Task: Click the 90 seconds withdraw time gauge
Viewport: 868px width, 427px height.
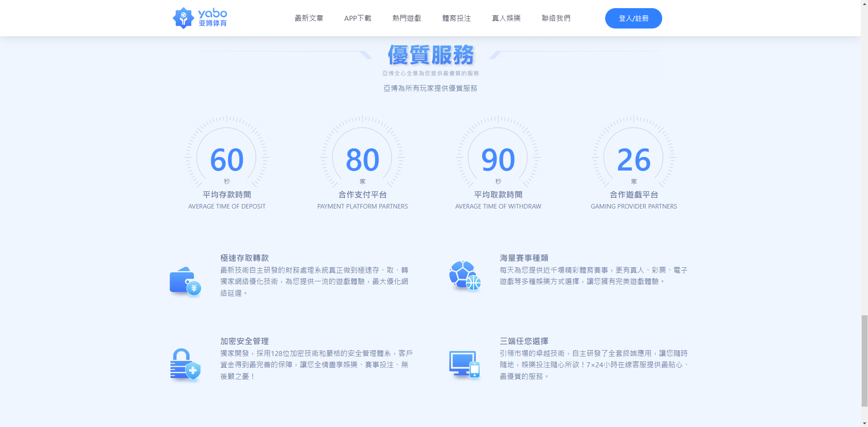Action: click(x=498, y=158)
